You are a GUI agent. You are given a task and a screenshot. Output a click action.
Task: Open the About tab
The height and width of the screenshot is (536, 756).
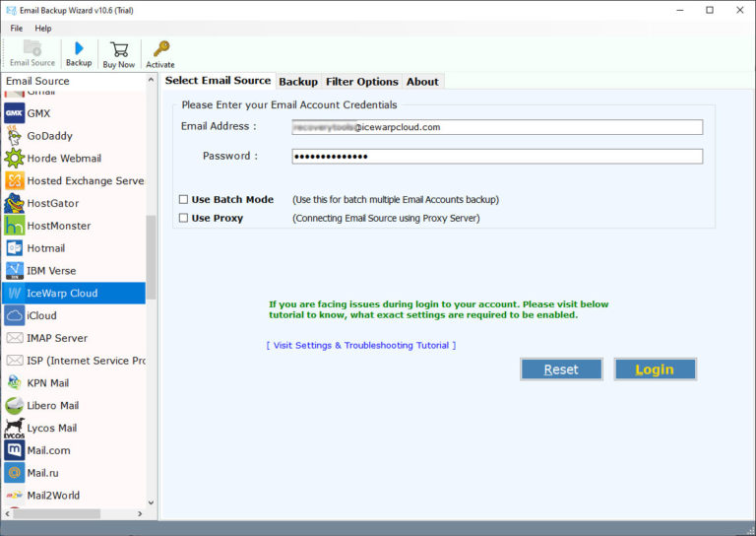pos(422,82)
